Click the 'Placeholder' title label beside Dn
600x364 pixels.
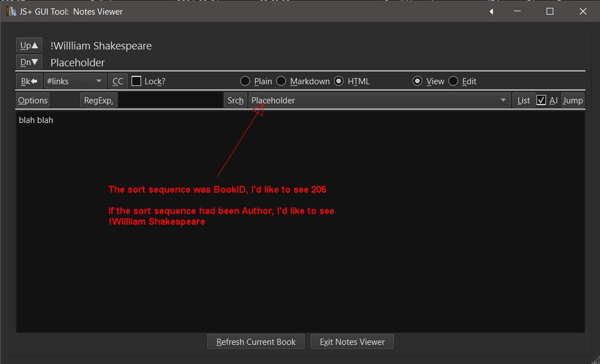(78, 62)
